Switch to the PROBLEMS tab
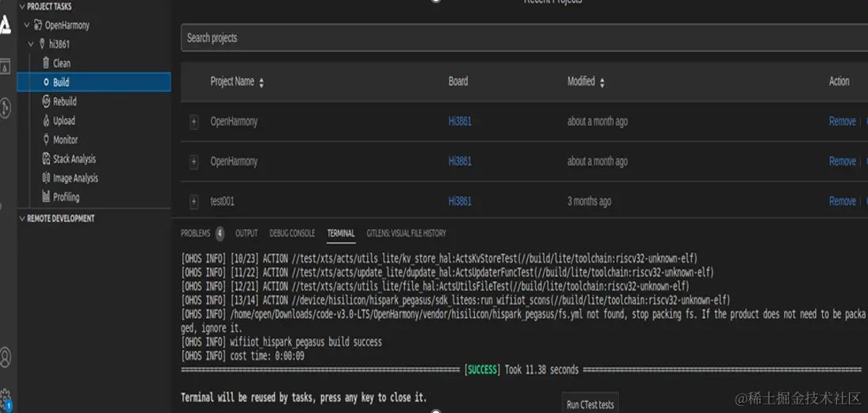 196,234
